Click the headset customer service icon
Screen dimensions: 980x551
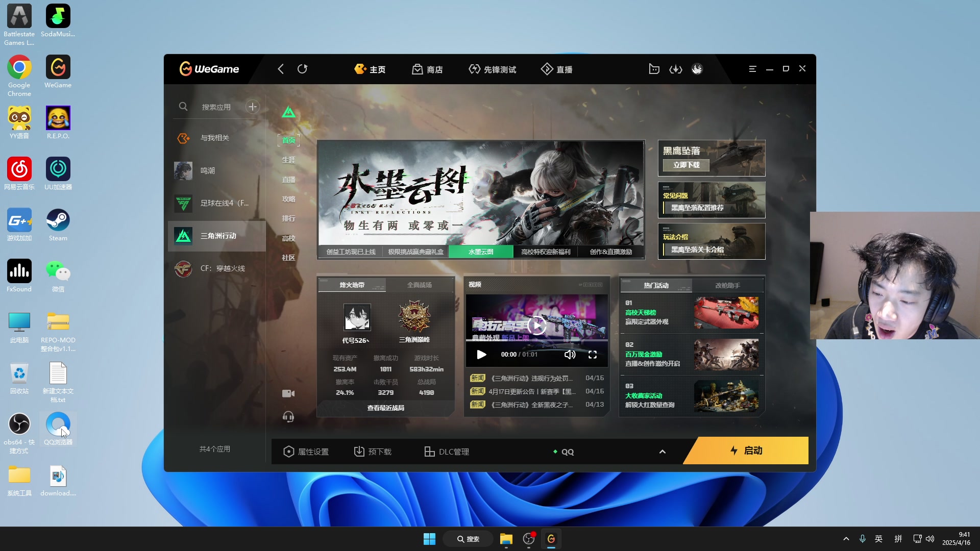point(288,417)
